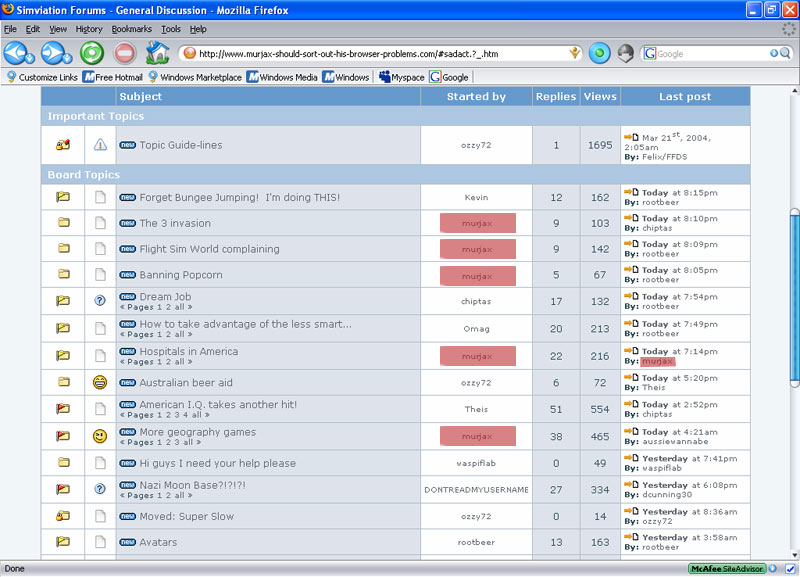Viewport: 800px width, 577px height.
Task: Open the 'Forget Bungee Jumping!' topic
Action: 239,198
